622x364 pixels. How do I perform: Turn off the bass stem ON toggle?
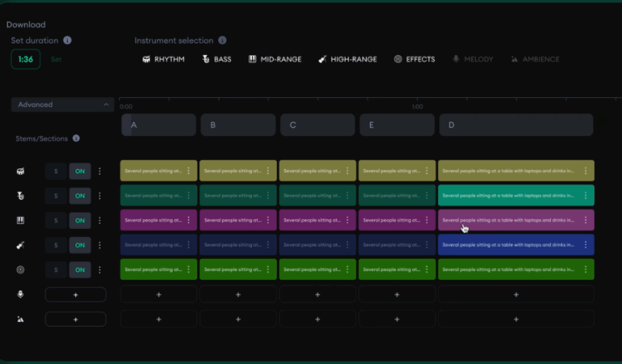pos(79,196)
